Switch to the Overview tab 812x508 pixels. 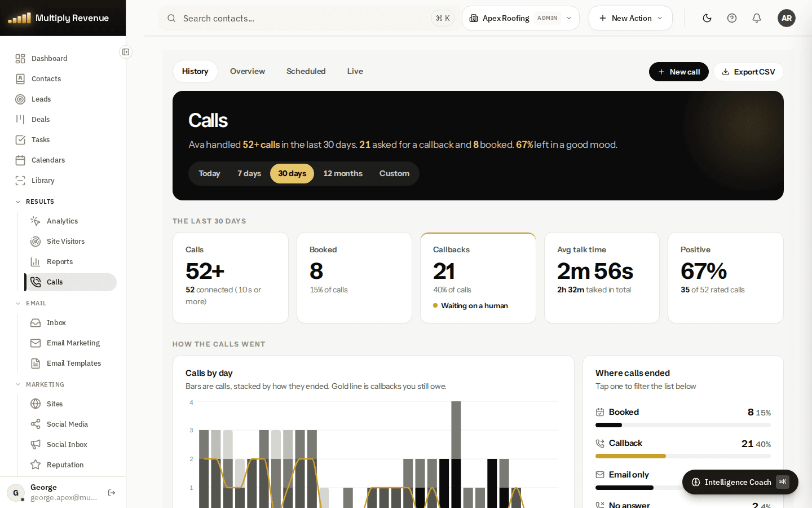248,72
